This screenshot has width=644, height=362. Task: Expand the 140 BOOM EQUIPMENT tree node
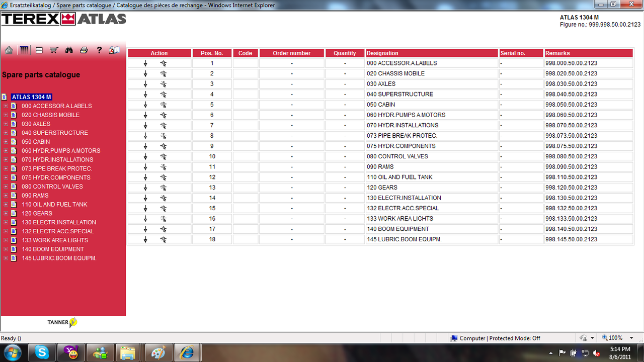click(6, 249)
